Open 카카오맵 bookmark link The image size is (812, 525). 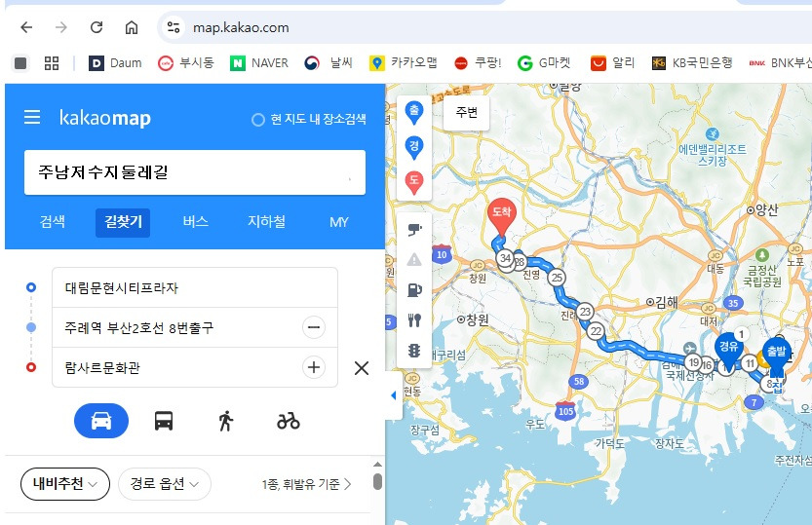click(x=404, y=62)
